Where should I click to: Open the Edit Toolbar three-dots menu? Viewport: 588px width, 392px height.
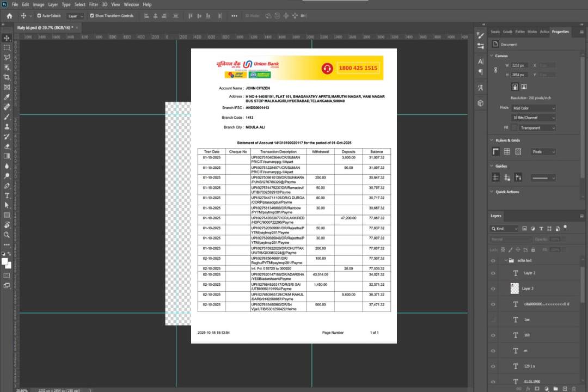tap(7, 244)
